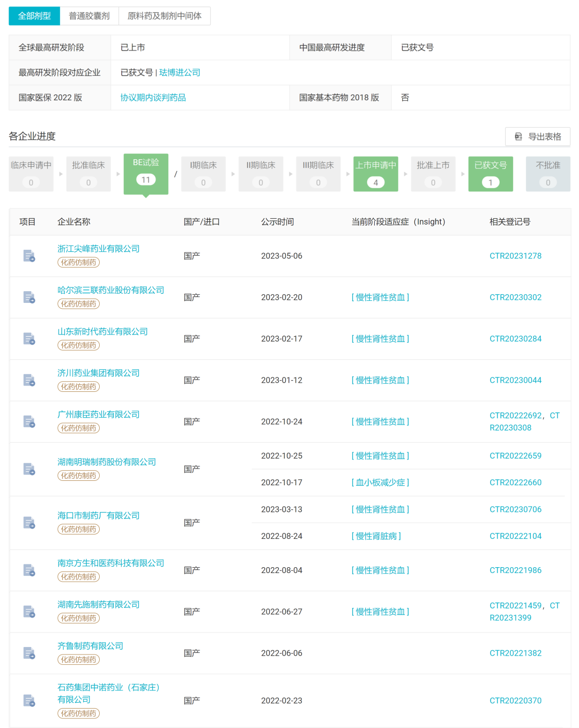Image resolution: width=579 pixels, height=728 pixels.
Task: Open project icon for 南京方生和医药科技有限公司
Action: pos(29,570)
